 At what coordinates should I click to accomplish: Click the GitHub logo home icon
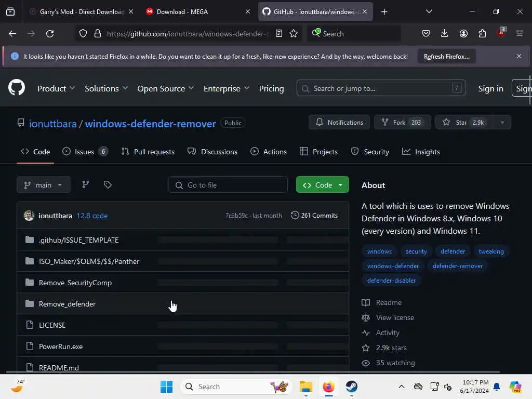17,87
